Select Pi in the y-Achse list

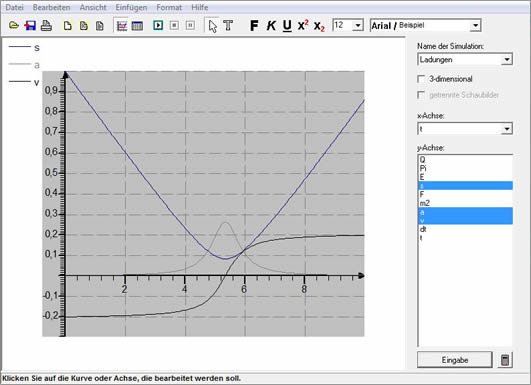tap(465, 168)
